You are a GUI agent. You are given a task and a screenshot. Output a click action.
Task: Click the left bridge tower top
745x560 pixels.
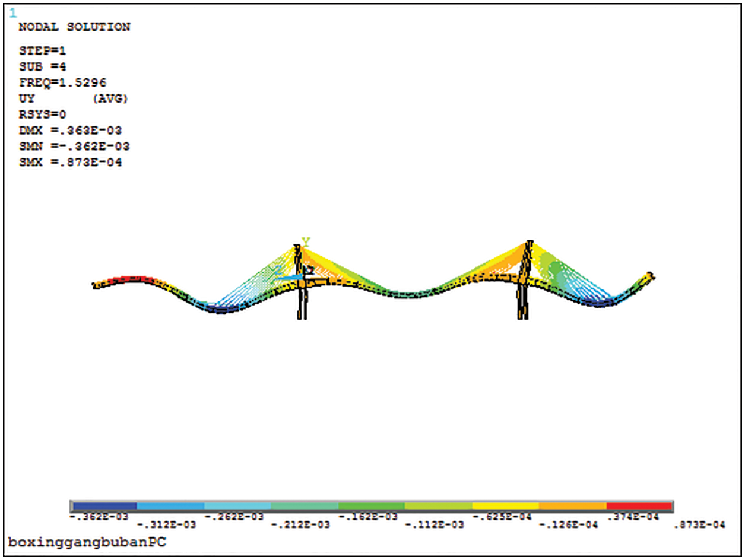tap(299, 247)
